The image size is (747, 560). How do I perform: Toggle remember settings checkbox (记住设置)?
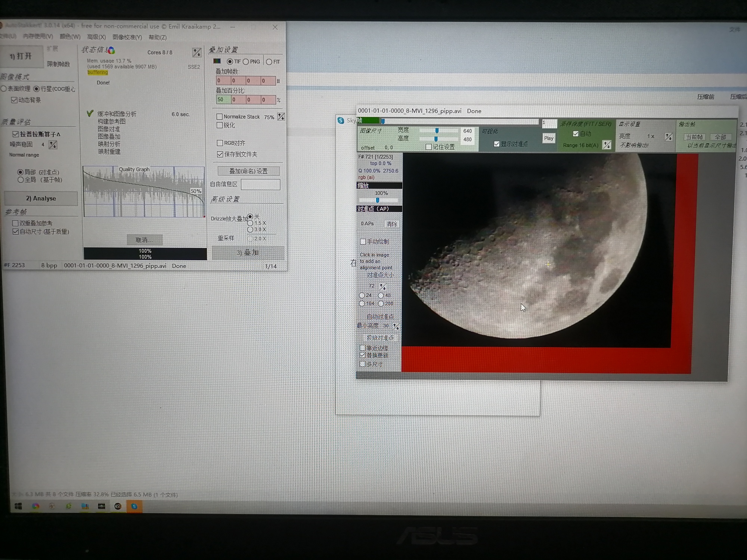click(x=429, y=147)
